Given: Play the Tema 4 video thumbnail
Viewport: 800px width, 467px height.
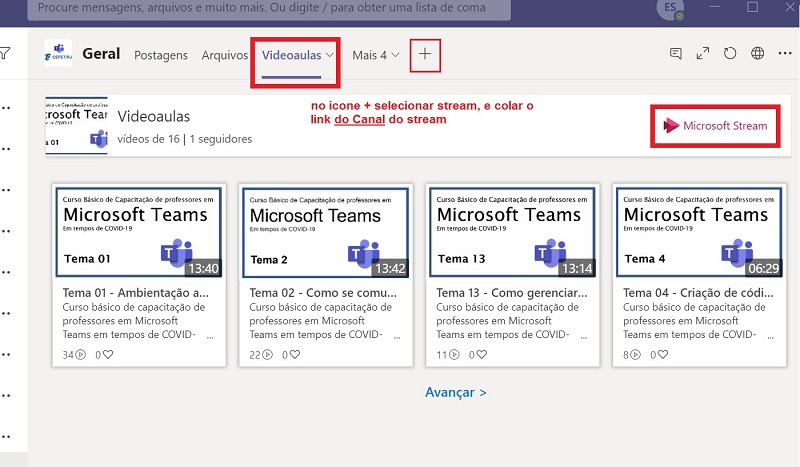Looking at the screenshot, I should coord(699,232).
